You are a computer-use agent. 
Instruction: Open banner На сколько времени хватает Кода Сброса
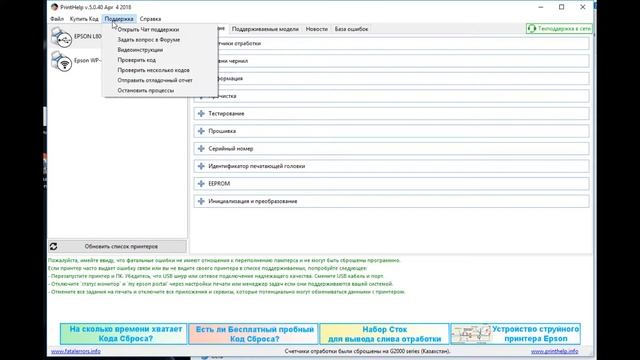(x=124, y=334)
